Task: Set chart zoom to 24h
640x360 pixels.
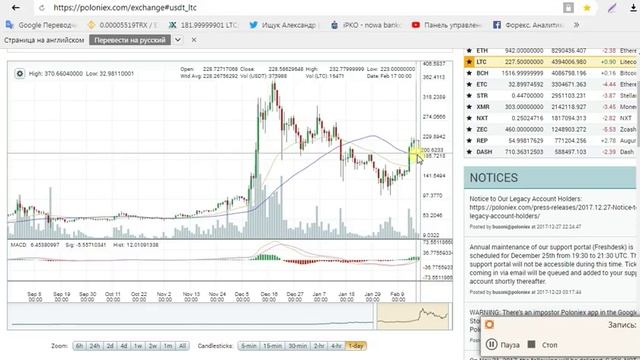Action: tap(95, 346)
